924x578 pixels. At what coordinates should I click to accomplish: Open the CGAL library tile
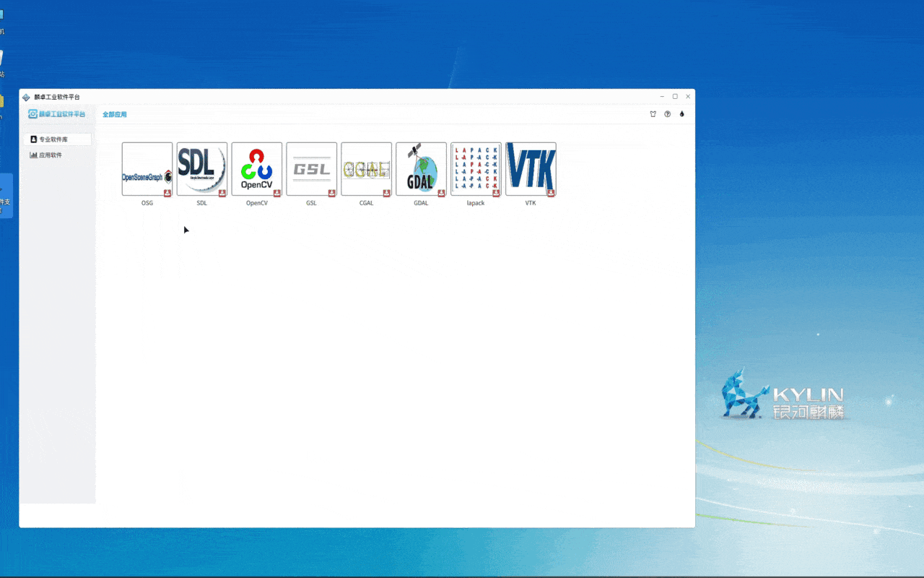(367, 169)
